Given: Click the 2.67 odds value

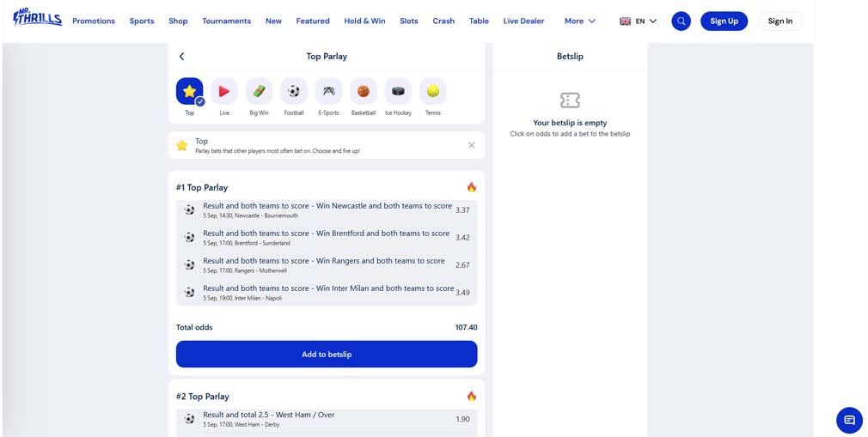Looking at the screenshot, I should click(x=462, y=265).
